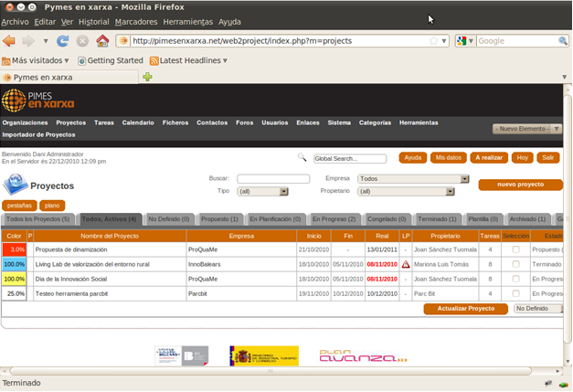The image size is (573, 392).
Task: Click the Actualizar Proyecto button
Action: click(x=465, y=309)
